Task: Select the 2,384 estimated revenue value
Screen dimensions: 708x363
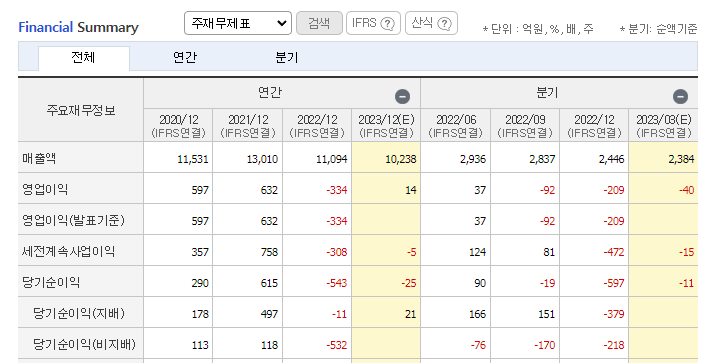Action: pyautogui.click(x=681, y=159)
